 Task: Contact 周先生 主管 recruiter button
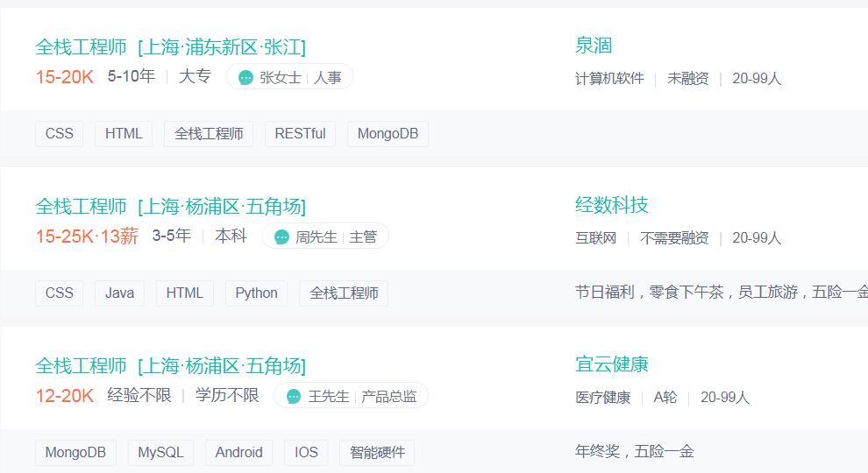325,236
